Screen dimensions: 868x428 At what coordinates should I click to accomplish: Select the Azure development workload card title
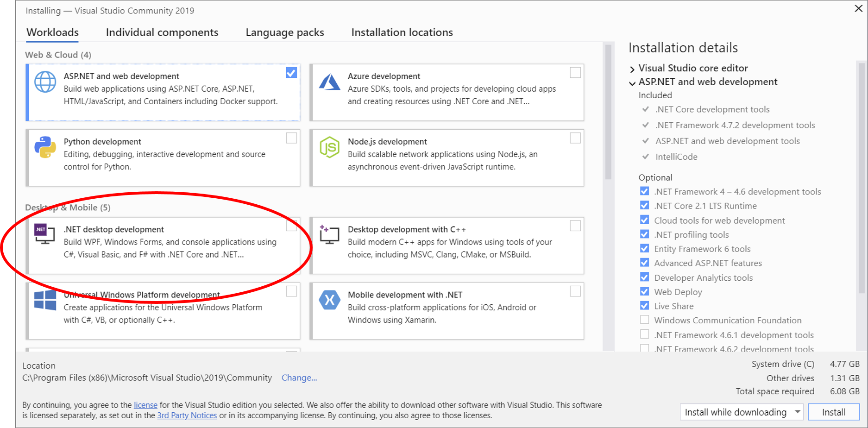click(x=384, y=76)
